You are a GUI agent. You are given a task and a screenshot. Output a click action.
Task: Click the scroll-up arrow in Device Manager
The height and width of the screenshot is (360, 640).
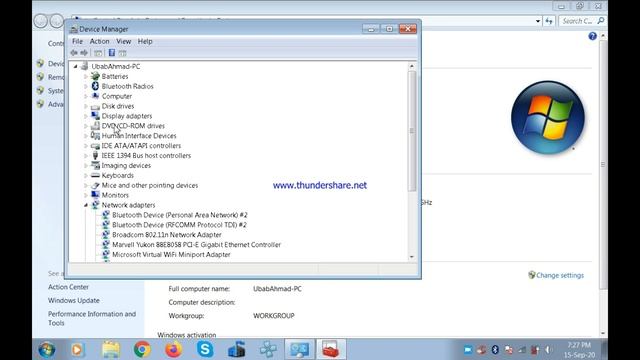point(412,66)
